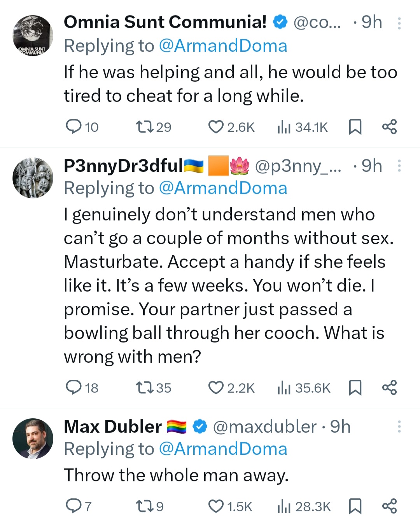The image size is (420, 524).
Task: Share P3nnyDr3dful's reply
Action: (x=389, y=388)
